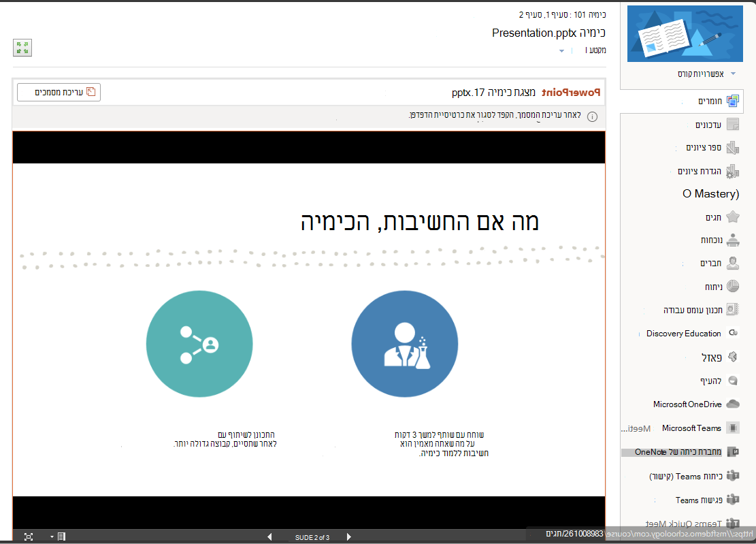Open the ניתוח analytics pie chart icon

(732, 286)
